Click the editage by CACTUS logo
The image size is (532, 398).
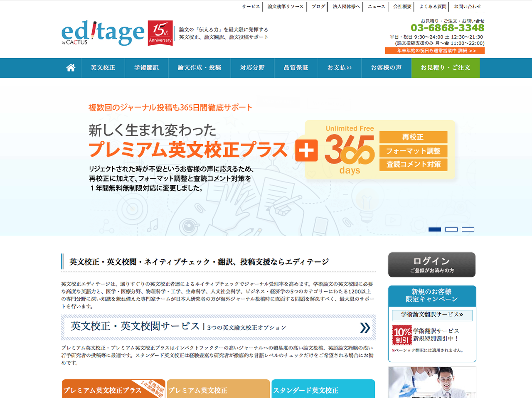click(x=103, y=33)
